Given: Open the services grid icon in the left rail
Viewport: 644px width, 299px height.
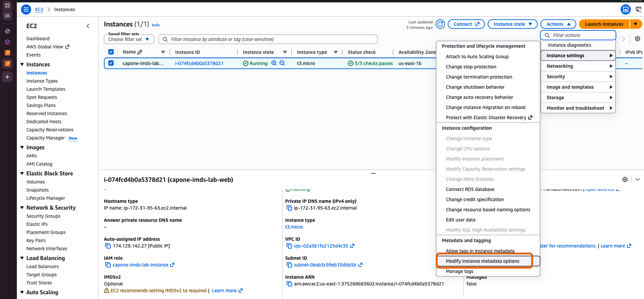Looking at the screenshot, I should pyautogui.click(x=7, y=5).
